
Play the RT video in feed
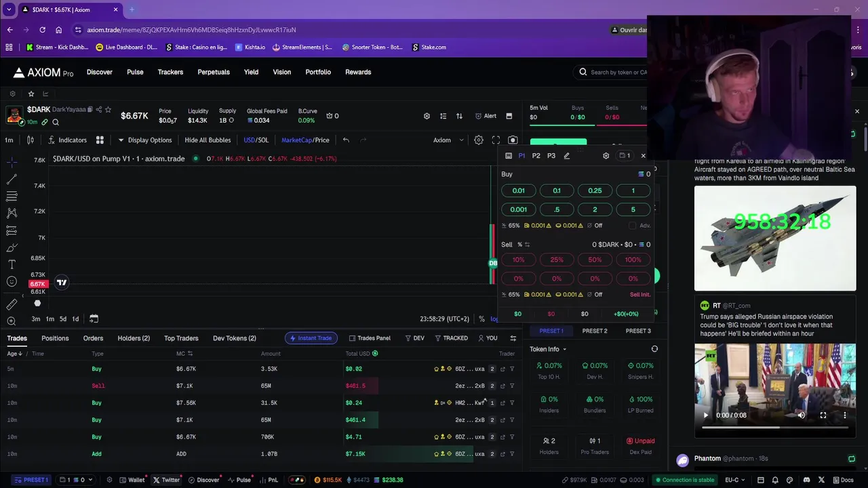click(x=705, y=415)
